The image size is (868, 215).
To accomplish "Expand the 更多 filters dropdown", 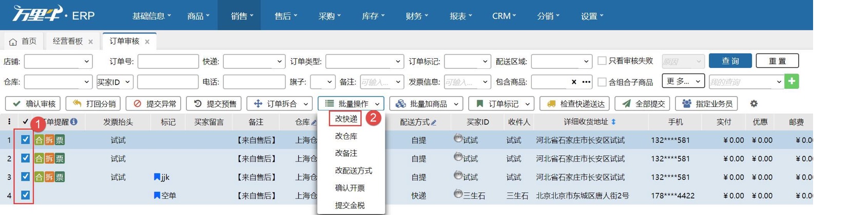I will coord(683,81).
